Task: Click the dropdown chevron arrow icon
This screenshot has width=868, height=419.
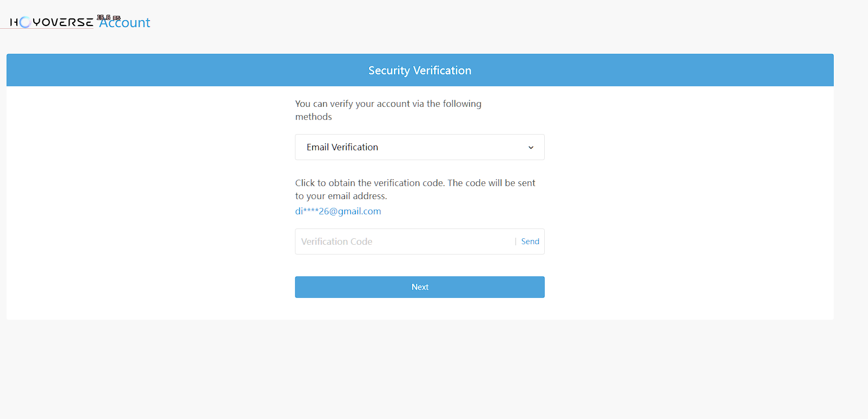Action: (531, 148)
